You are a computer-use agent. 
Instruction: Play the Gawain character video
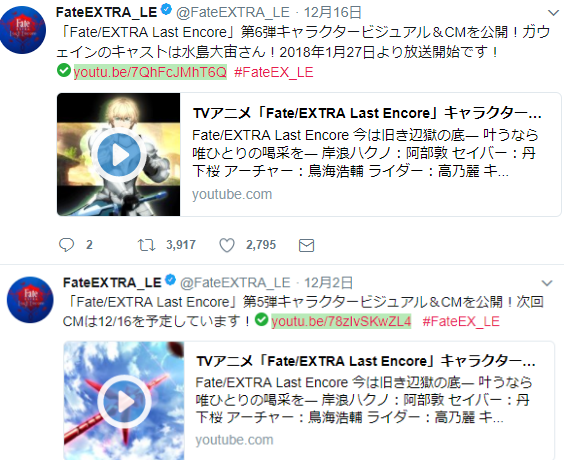119,155
